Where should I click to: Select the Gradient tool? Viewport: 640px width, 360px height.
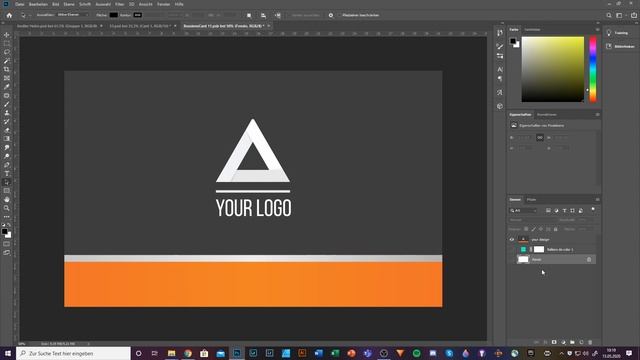pyautogui.click(x=7, y=139)
